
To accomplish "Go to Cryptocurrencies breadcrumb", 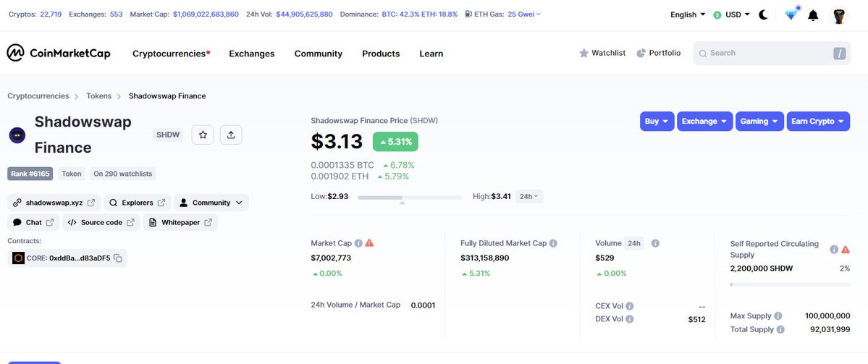I will click(x=38, y=96).
